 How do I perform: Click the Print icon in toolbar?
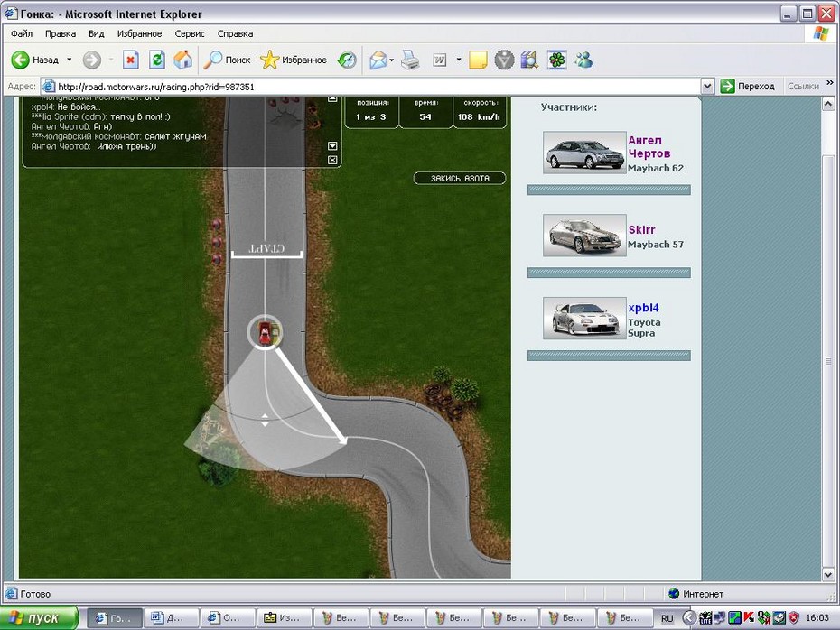coord(410,60)
